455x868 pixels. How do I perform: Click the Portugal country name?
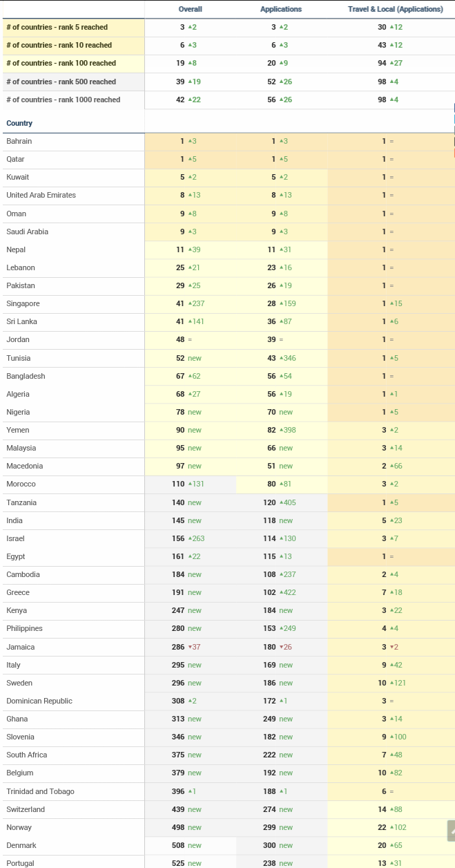coord(20,863)
